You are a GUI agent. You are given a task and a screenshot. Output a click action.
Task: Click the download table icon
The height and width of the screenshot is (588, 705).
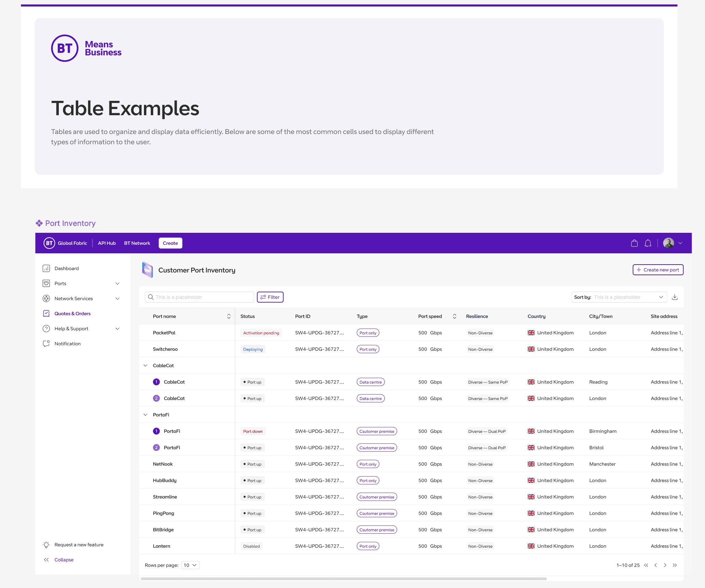click(x=675, y=297)
